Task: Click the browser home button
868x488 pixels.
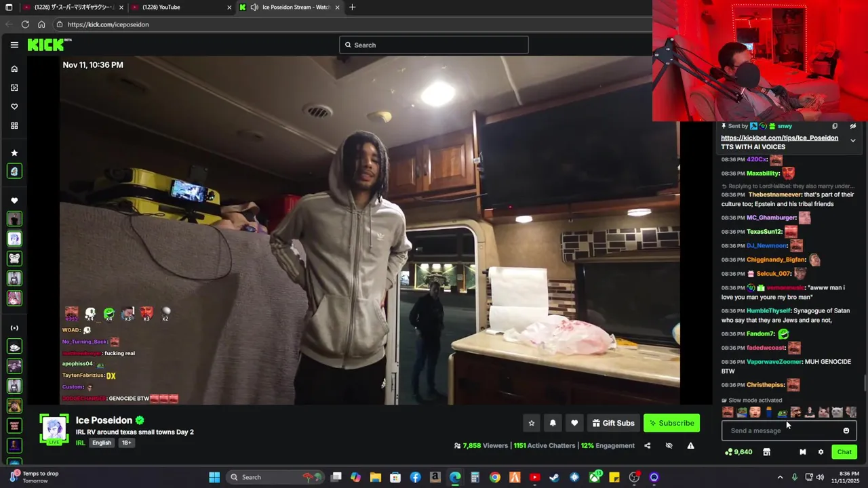Action: tap(41, 24)
